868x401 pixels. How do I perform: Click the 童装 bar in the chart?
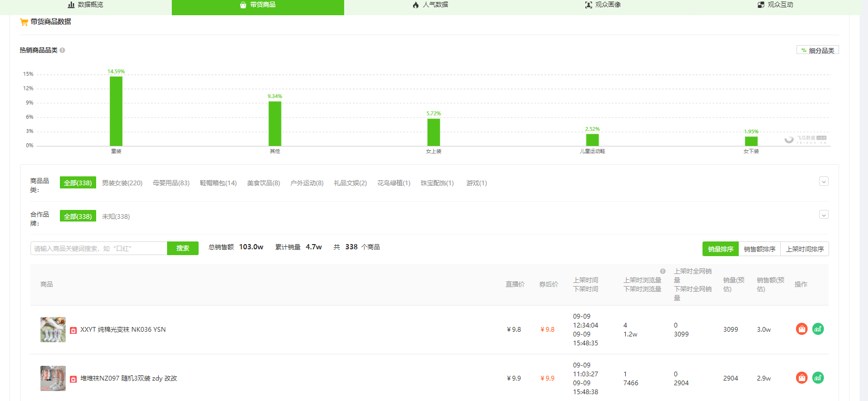pyautogui.click(x=116, y=111)
